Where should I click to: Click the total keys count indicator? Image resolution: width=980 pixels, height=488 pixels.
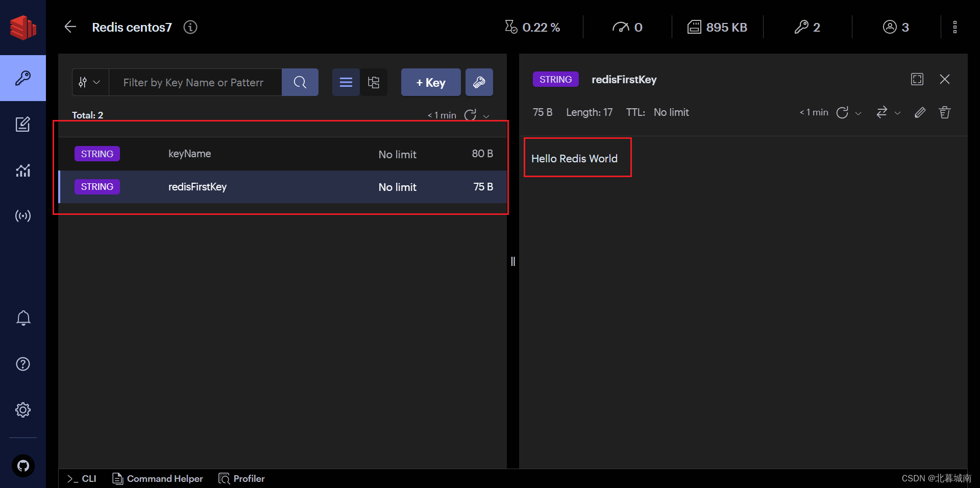(x=807, y=27)
